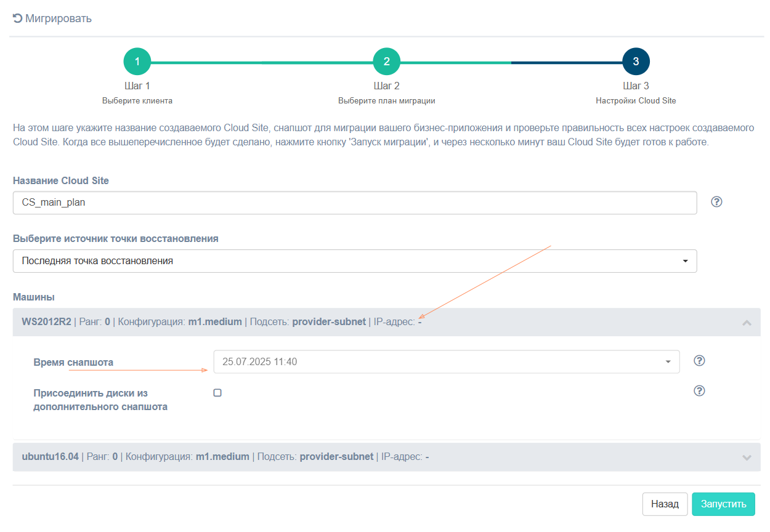Collapse the WS2012R2 machine panel chevron
Viewport: 770px width, 532px height.
[747, 322]
